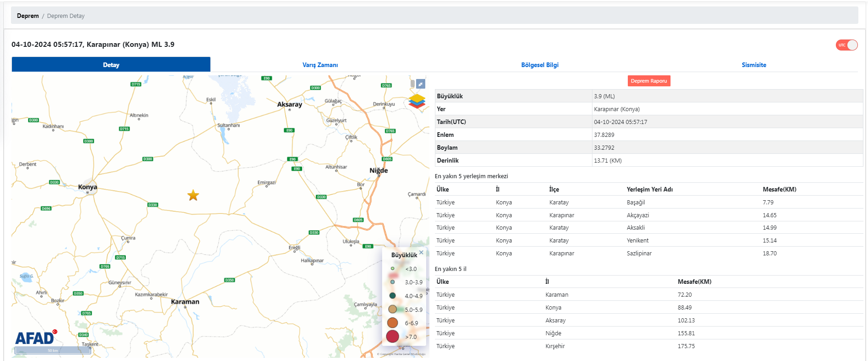Image resolution: width=868 pixels, height=361 pixels.
Task: Click the distance value 18.70
Action: [770, 253]
